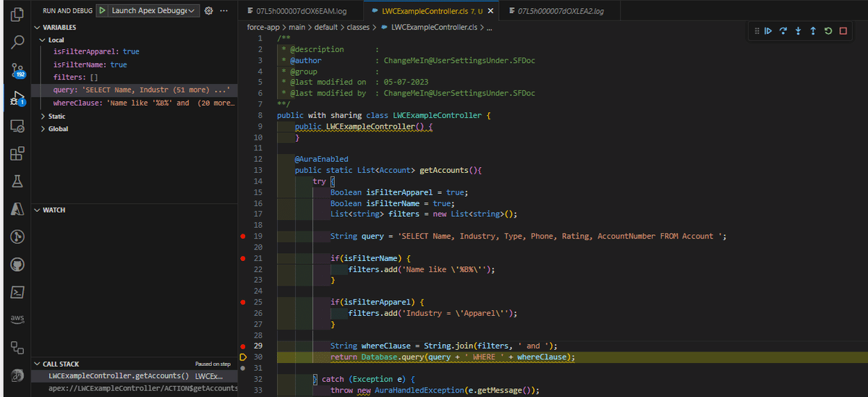868x397 pixels.
Task: Open Run and Debug more actions menu
Action: pyautogui.click(x=224, y=11)
